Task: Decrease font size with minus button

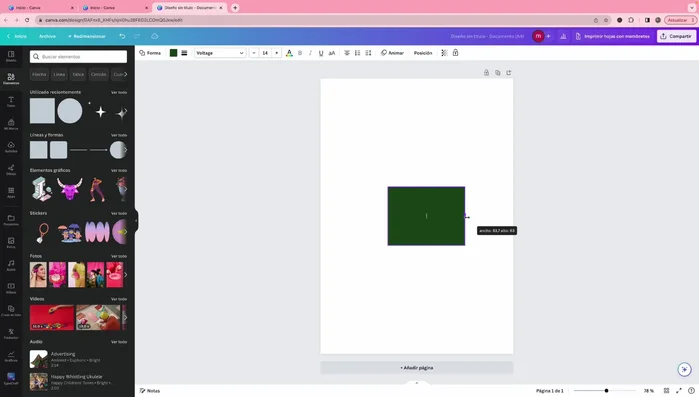Action: [x=254, y=53]
